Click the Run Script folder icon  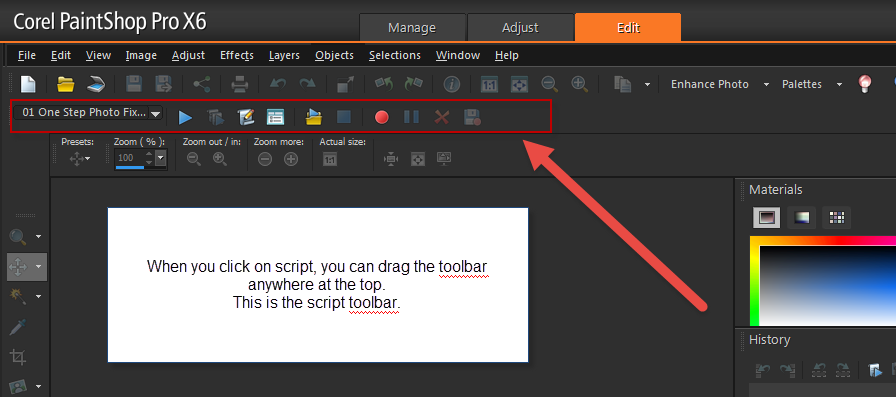click(314, 118)
